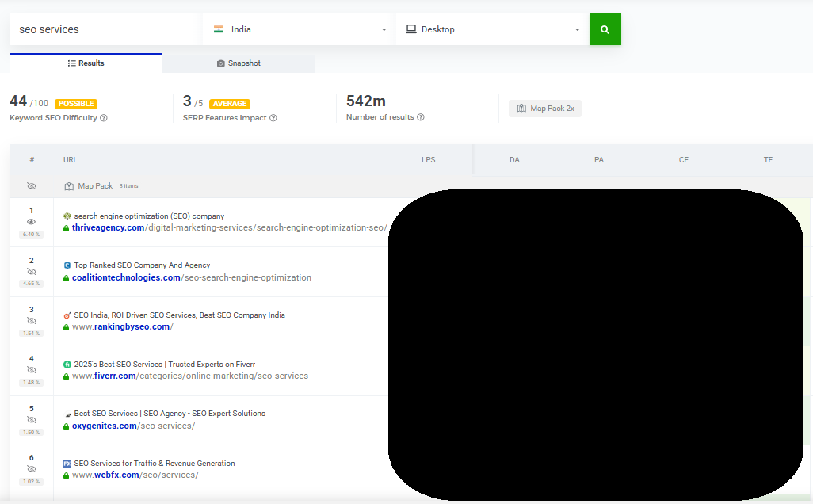This screenshot has width=813, height=504.
Task: Open help icon for Number of results
Action: (x=421, y=117)
